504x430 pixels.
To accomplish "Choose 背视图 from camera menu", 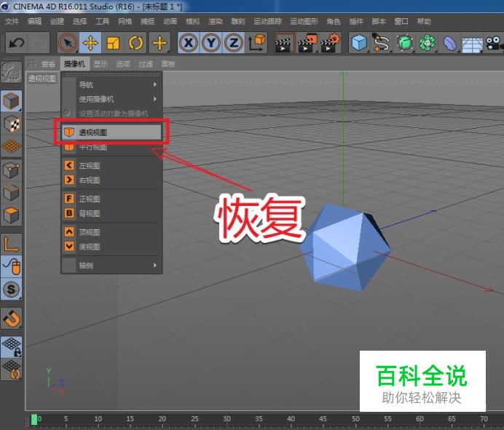I will click(111, 214).
